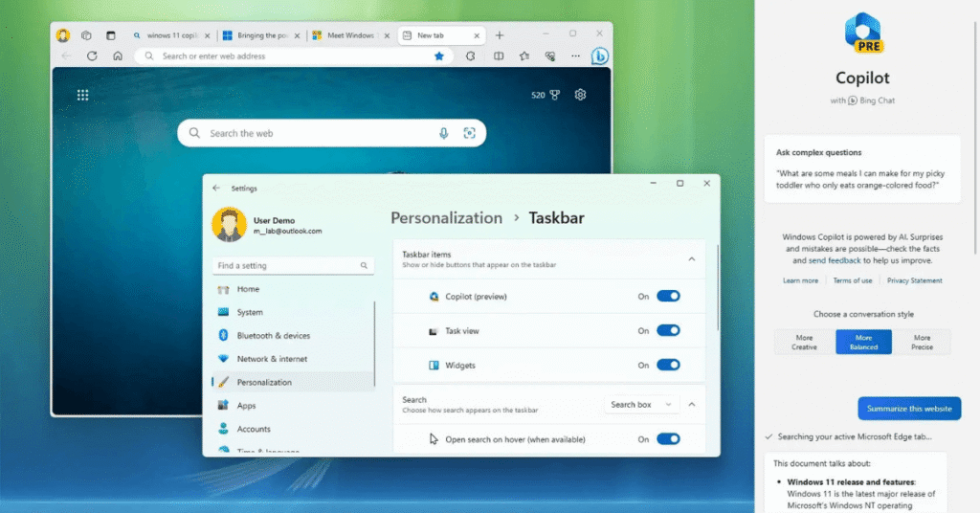The width and height of the screenshot is (980, 513).
Task: Open the new tab page settings gear
Action: [x=580, y=95]
